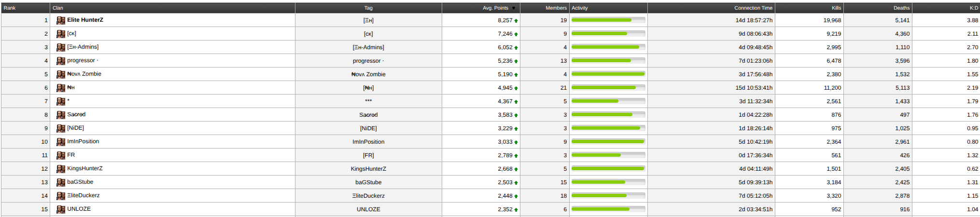This screenshot has height=217, width=980.
Task: Click the activity bar for FR clan
Action: coord(608,155)
